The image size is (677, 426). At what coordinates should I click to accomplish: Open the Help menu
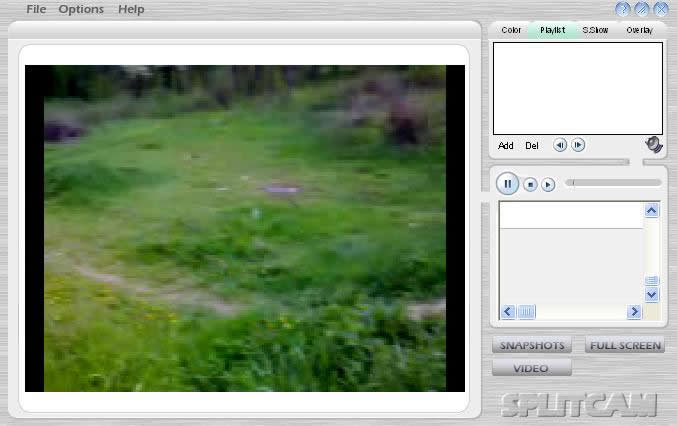tap(131, 9)
